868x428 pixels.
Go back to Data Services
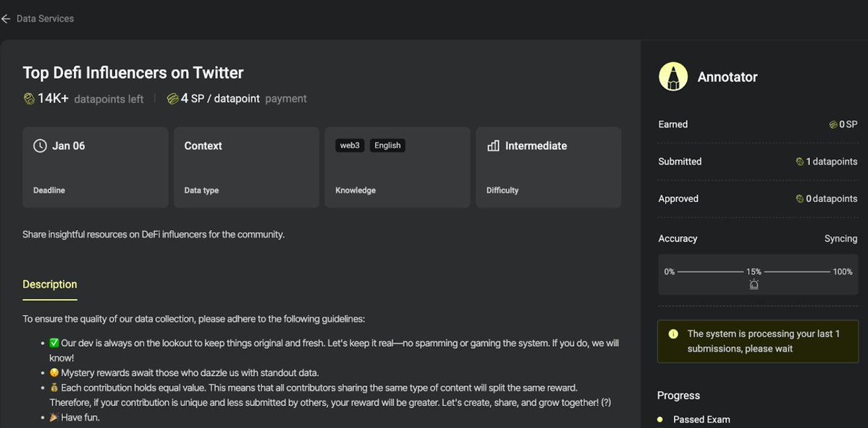(45, 19)
